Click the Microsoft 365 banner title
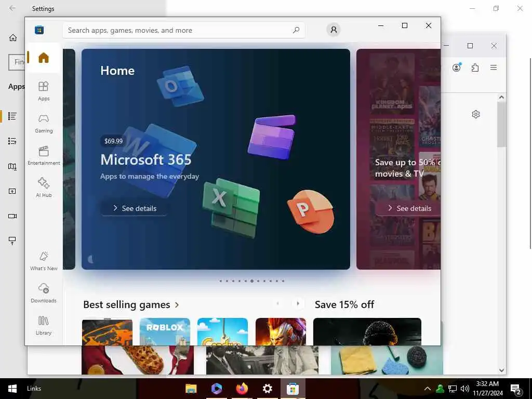Screen dimensions: 532x399 pyautogui.click(x=146, y=160)
